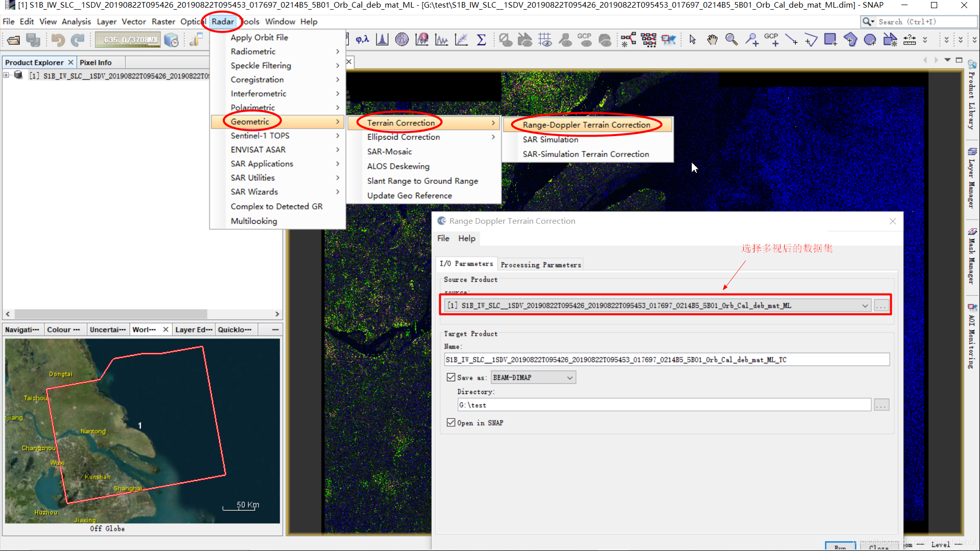Click Range-Doppler Terrain Correction option
Image resolution: width=980 pixels, height=551 pixels.
[x=586, y=124]
